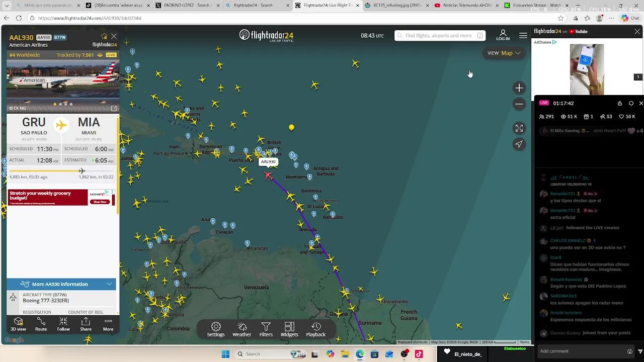View the aircraft photo thumbnail

(x=63, y=85)
